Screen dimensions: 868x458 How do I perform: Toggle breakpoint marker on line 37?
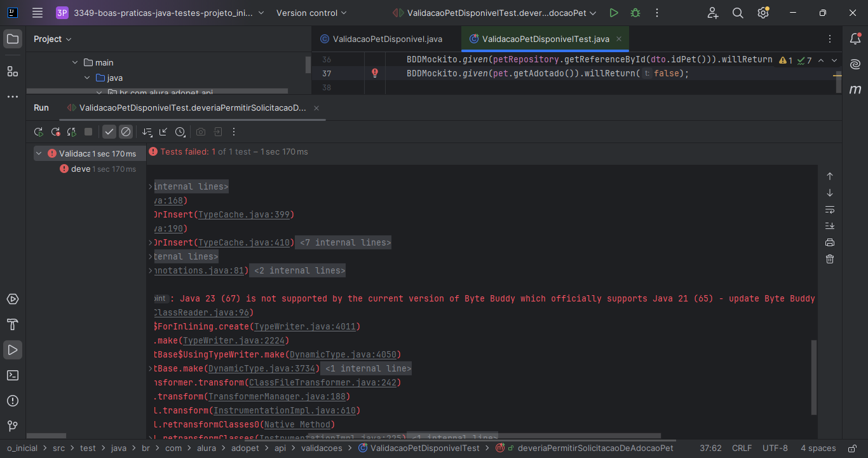375,73
